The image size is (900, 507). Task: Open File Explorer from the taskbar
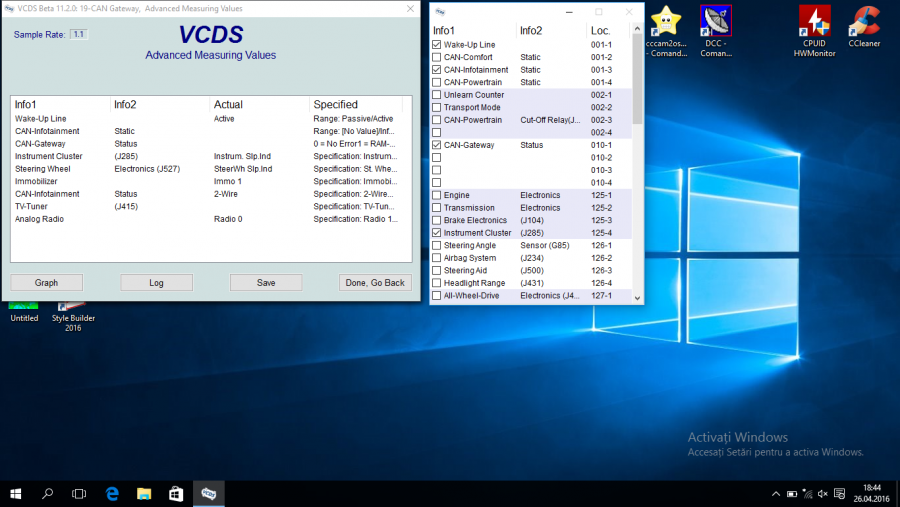pos(144,493)
